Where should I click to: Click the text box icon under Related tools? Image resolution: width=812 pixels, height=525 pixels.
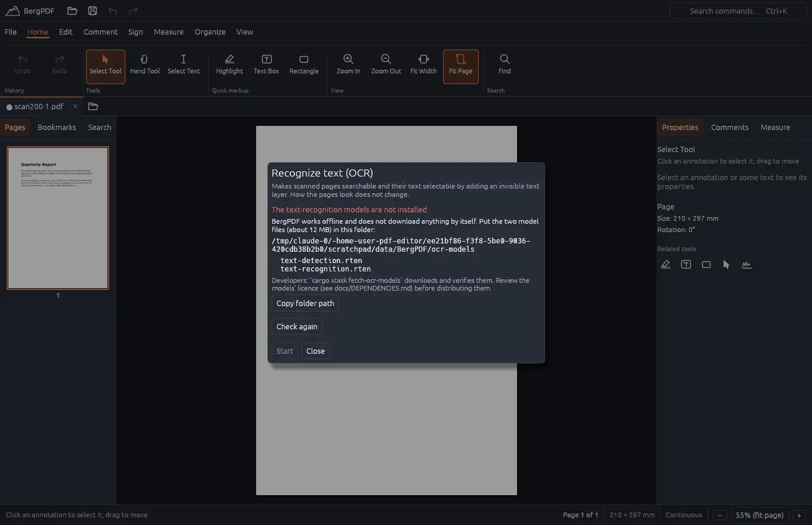pos(686,264)
